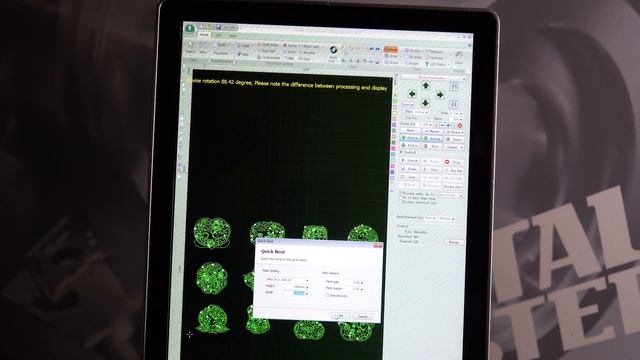Click the Compensate tool in the ribbon
Screen dimensions: 640x360
269,58
